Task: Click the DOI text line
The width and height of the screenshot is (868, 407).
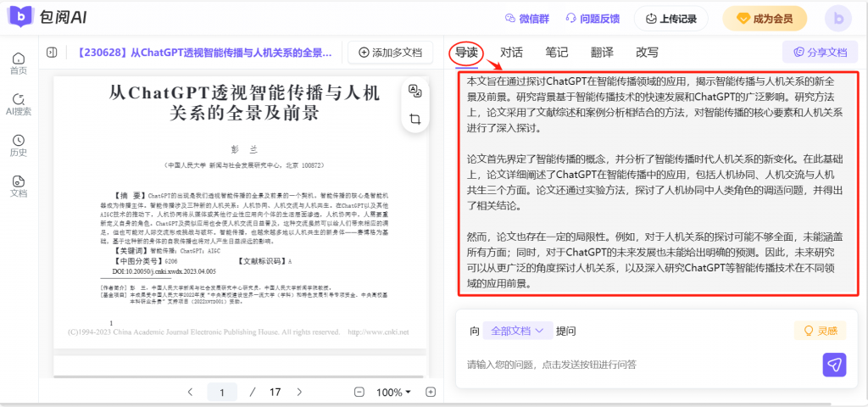Action: (164, 272)
